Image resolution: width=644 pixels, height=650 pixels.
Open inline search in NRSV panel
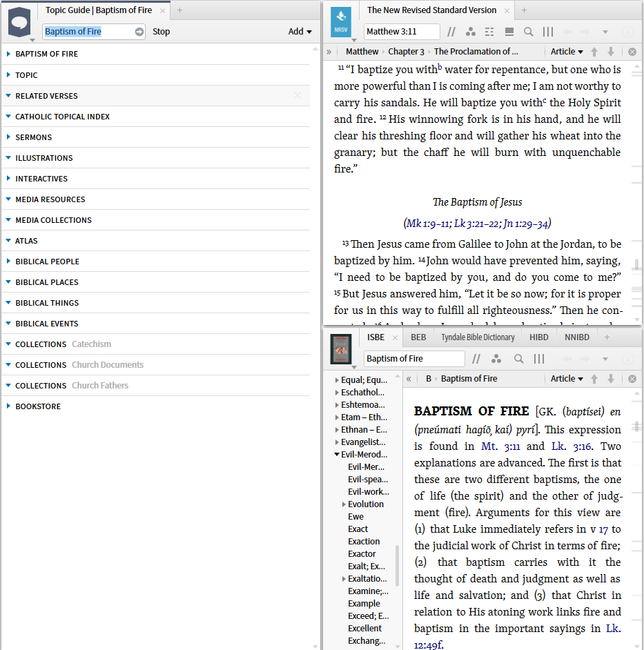(x=528, y=32)
